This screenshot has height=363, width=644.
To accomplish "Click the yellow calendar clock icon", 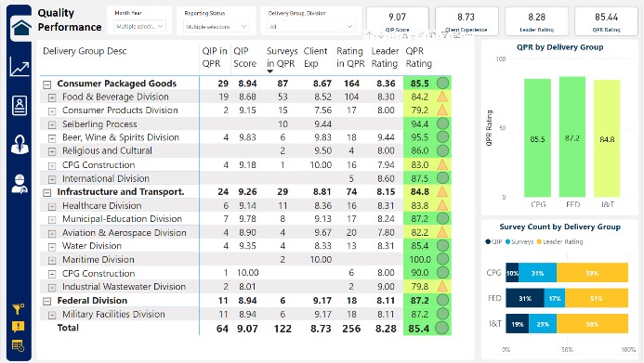I will pos(18,345).
